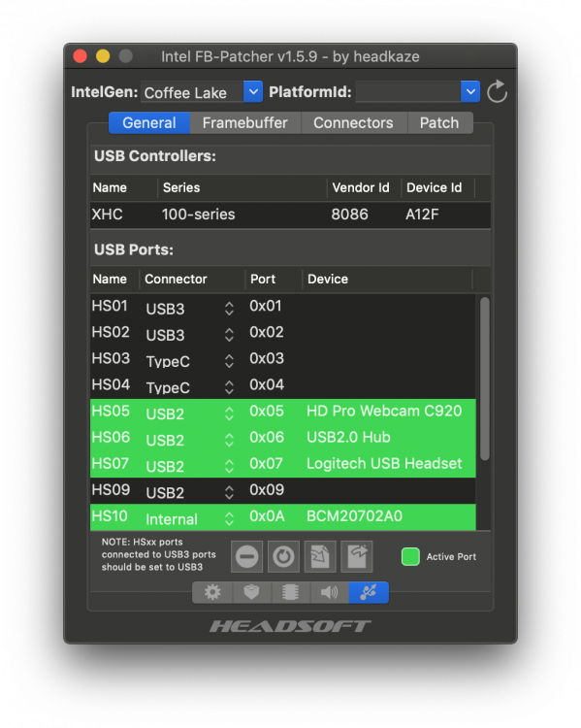
Task: Click the green Active Port color swatch
Action: click(410, 557)
